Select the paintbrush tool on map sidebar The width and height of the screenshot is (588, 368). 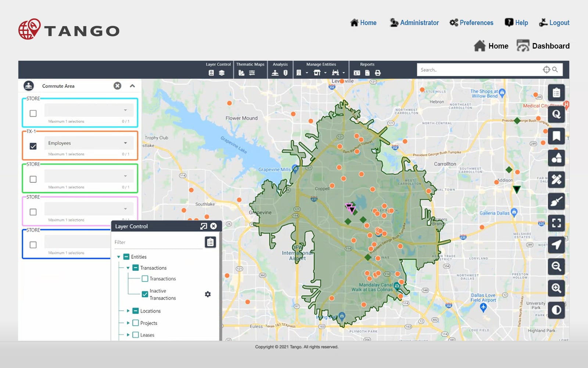(x=556, y=202)
